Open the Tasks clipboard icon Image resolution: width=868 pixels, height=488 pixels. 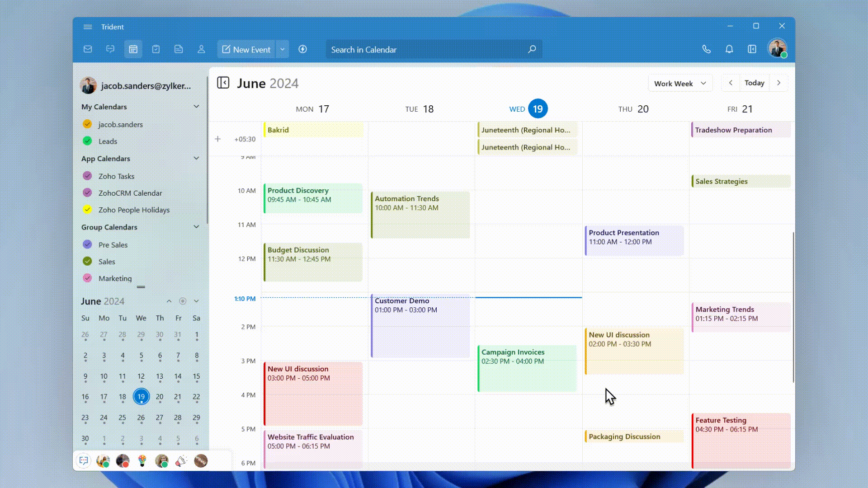pos(156,49)
